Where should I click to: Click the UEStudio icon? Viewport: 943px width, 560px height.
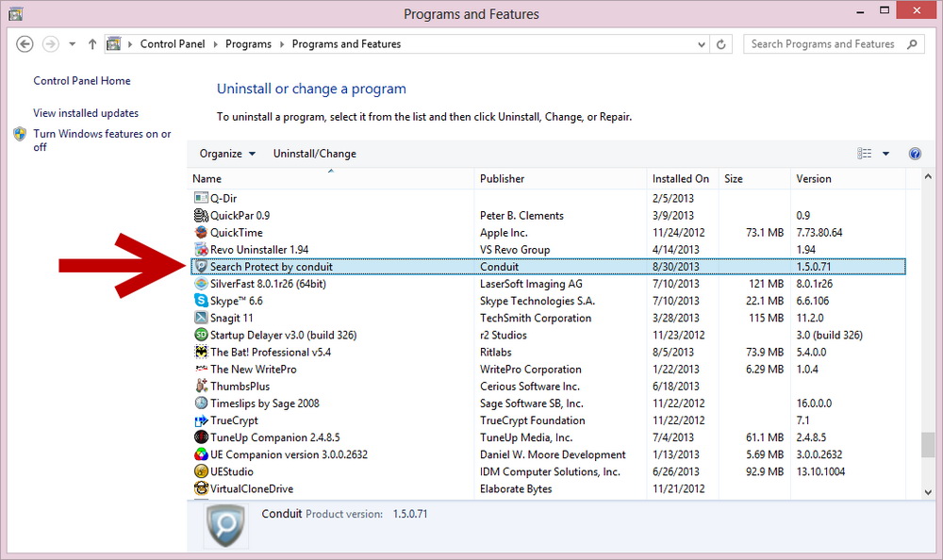click(x=201, y=471)
